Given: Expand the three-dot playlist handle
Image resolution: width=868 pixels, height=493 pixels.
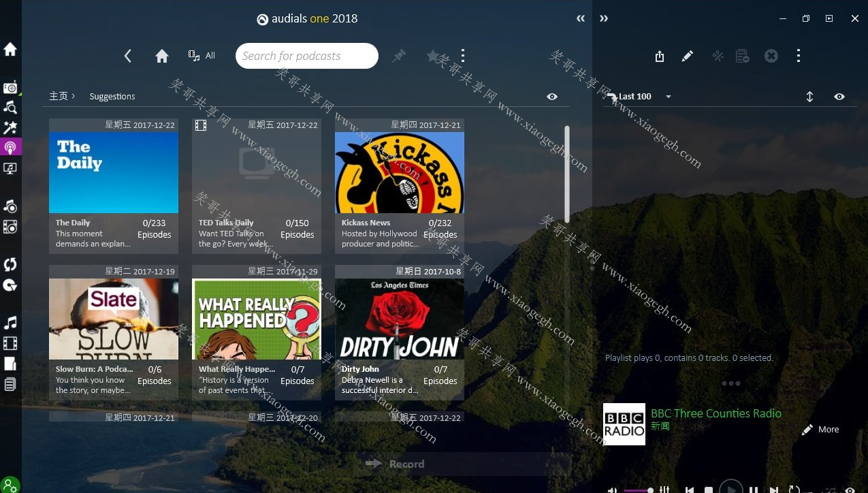Looking at the screenshot, I should tap(730, 383).
